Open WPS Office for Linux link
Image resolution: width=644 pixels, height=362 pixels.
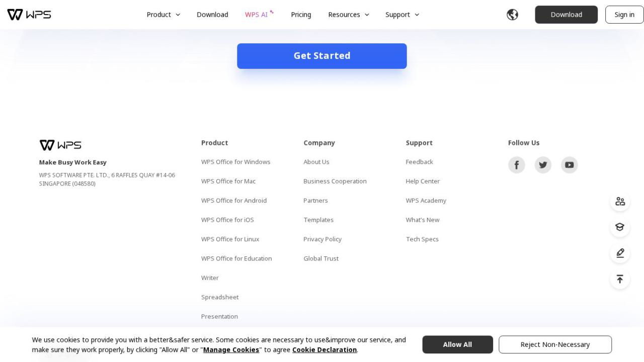(x=230, y=239)
